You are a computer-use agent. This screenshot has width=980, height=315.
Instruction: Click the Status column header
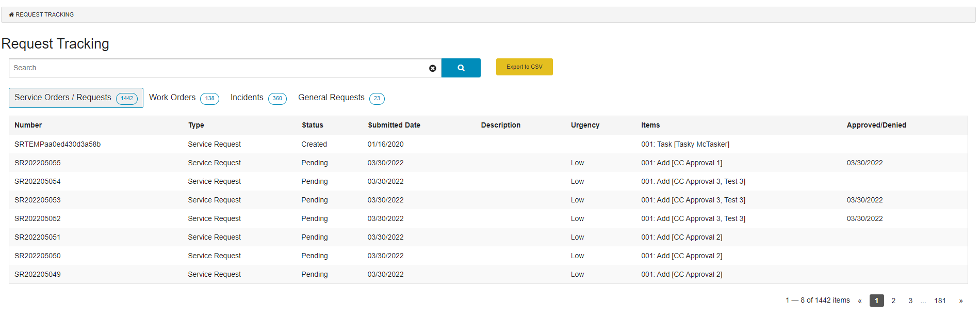(312, 125)
